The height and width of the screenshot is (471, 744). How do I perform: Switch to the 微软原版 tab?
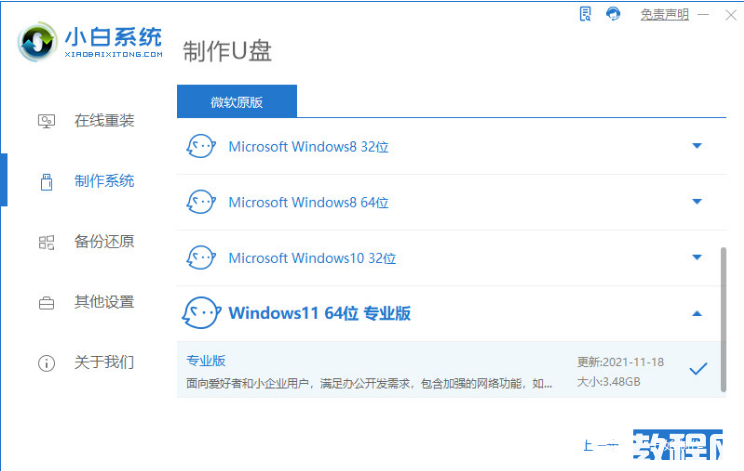(x=237, y=102)
